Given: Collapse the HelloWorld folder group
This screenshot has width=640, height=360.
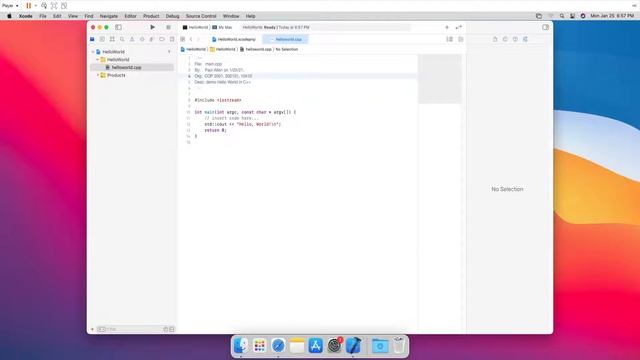Looking at the screenshot, I should point(98,60).
